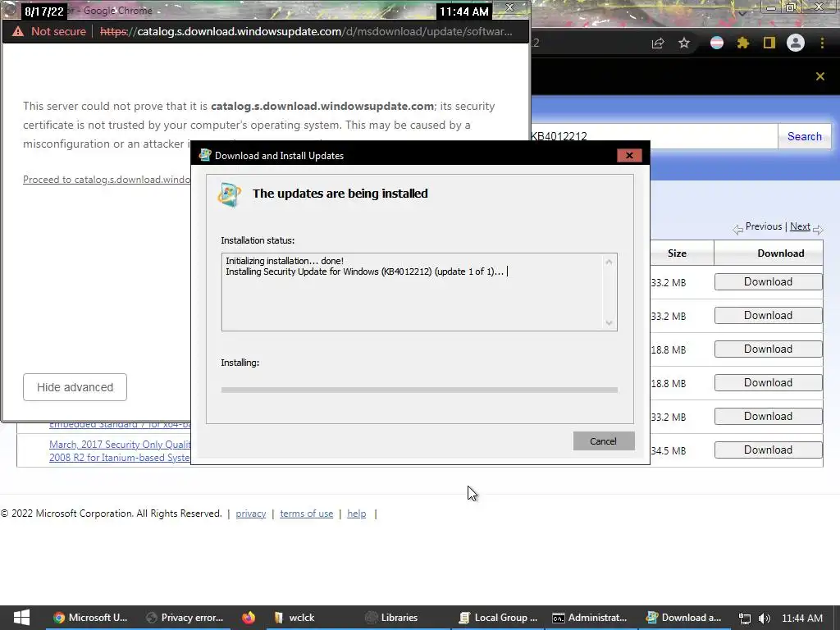Click the KB4012212 search field
Viewport: 840px width, 630px height.
(x=654, y=136)
